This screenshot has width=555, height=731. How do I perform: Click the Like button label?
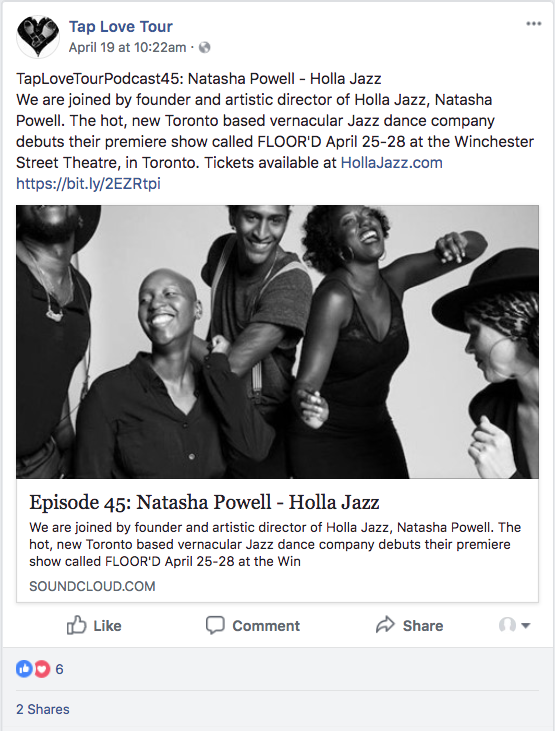(x=107, y=626)
